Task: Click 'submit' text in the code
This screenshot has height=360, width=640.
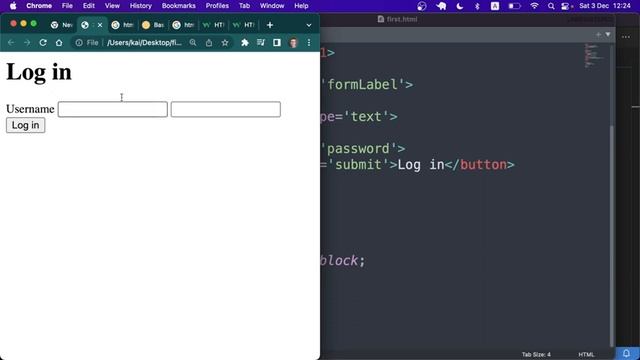Action: tap(358, 164)
